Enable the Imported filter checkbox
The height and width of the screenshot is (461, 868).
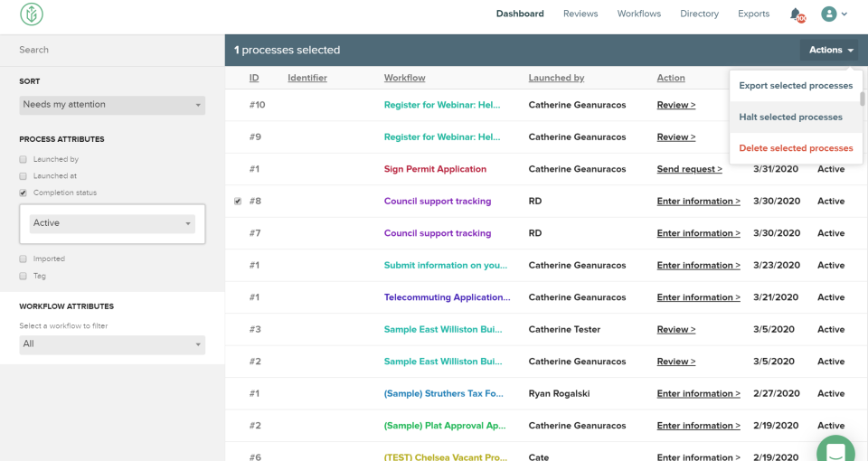23,259
